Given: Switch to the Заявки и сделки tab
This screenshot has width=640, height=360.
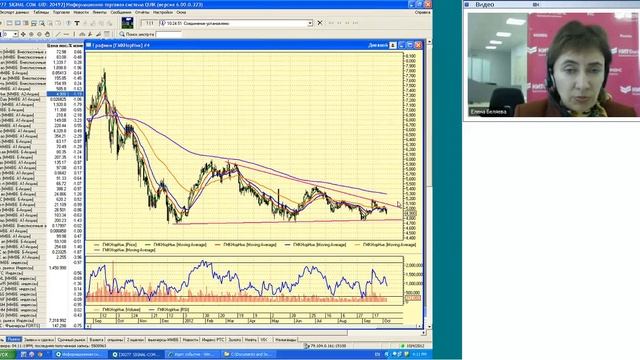Looking at the screenshot, I should point(39,339).
